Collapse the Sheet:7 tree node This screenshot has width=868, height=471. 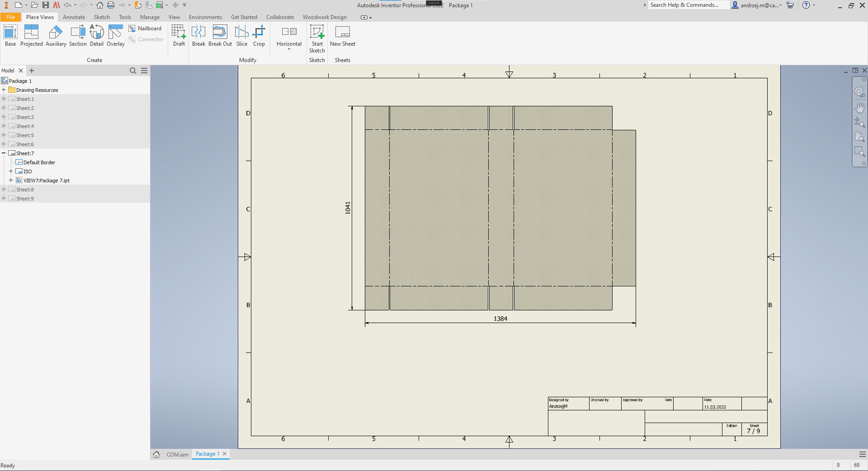[x=4, y=153]
